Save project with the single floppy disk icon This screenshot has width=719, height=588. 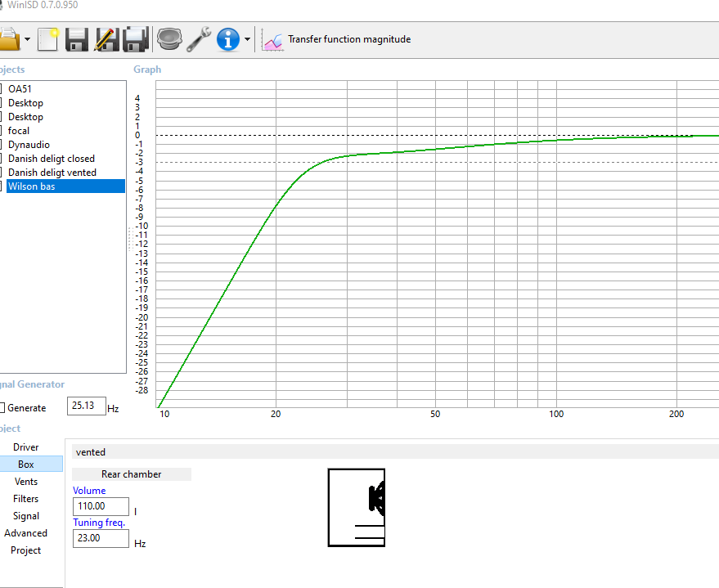tap(77, 39)
